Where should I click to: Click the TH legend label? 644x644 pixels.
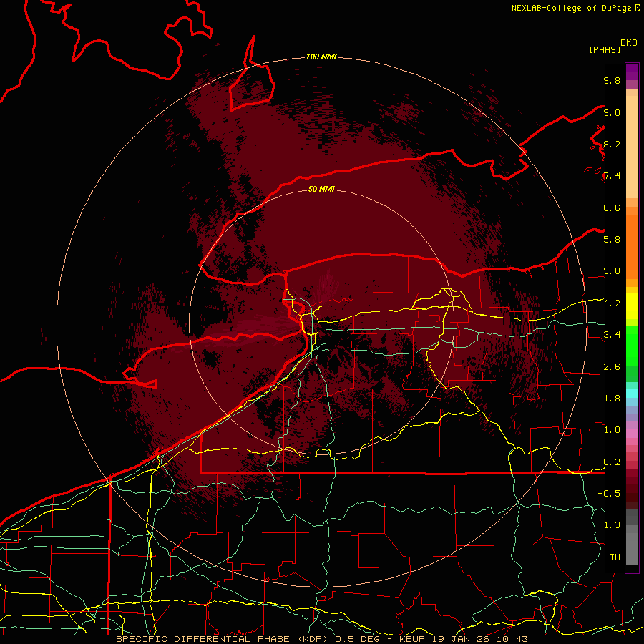(x=615, y=557)
